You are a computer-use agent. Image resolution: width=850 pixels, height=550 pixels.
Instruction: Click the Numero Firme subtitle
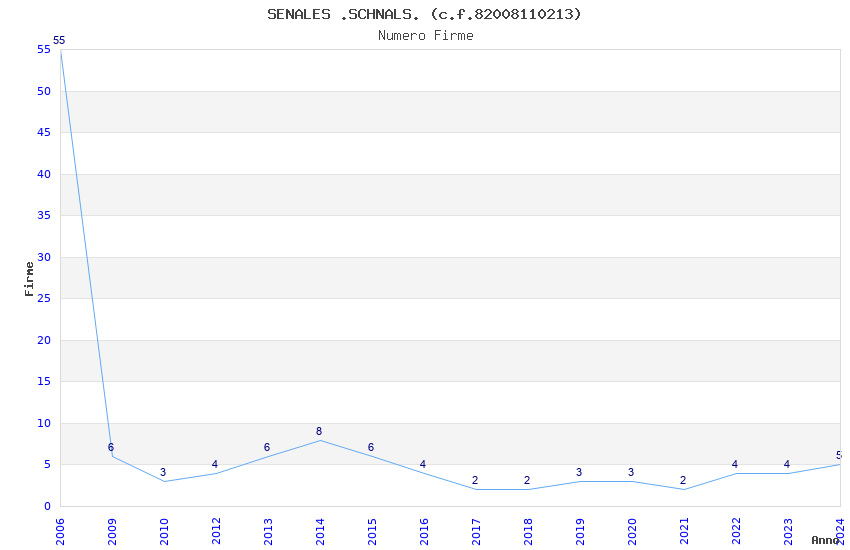click(x=425, y=35)
